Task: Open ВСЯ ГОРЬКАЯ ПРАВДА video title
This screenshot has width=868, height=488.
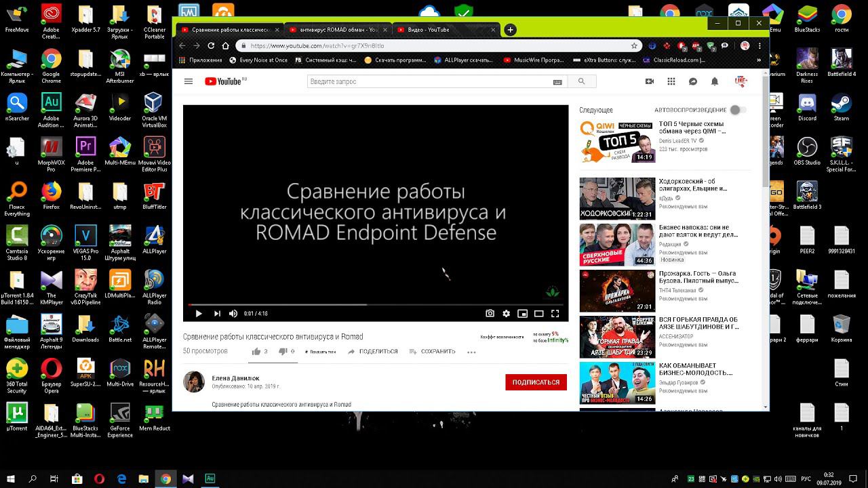Action: click(x=698, y=323)
